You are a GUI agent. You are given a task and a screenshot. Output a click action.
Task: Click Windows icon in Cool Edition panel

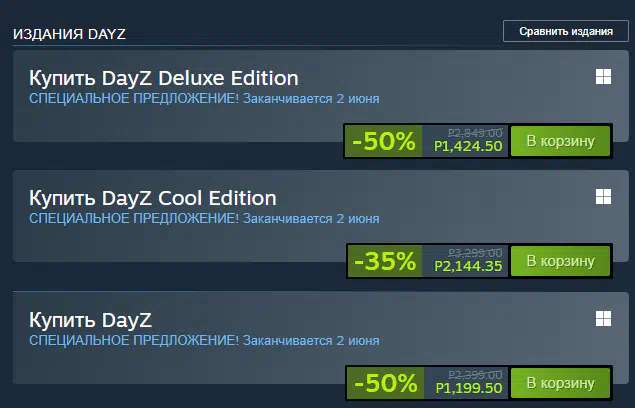point(603,197)
